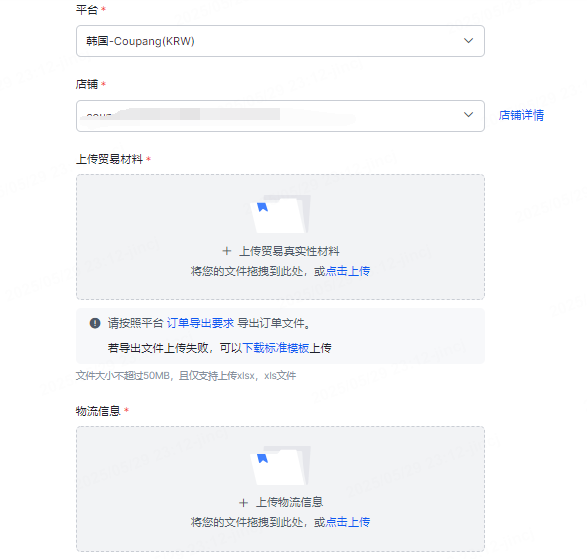The width and height of the screenshot is (587, 559).
Task: Click the 物流信息 field label
Action: pos(98,411)
